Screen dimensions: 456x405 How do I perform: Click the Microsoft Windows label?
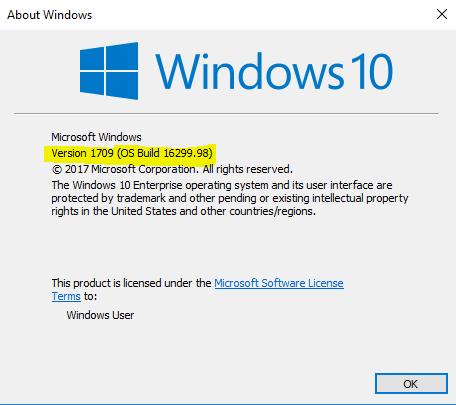coord(96,137)
